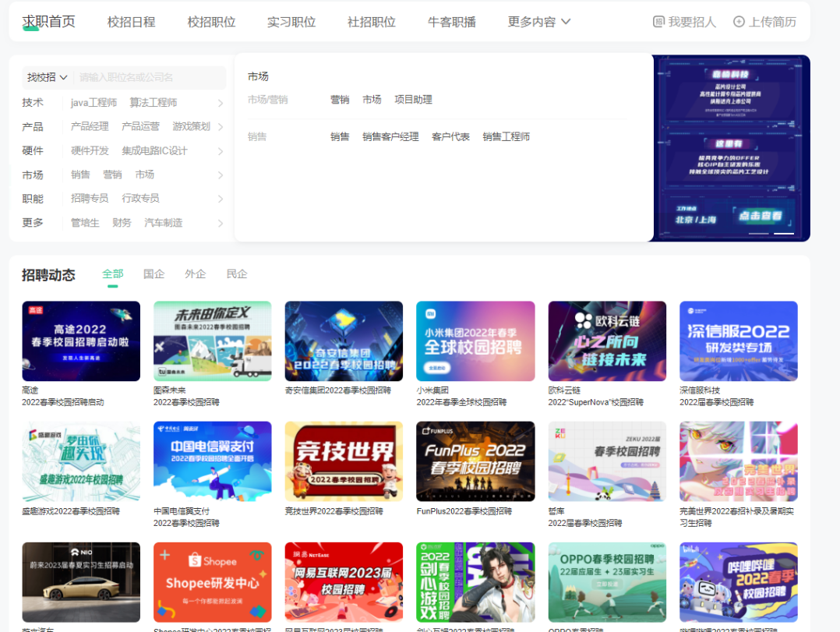840x632 pixels.
Task: Click the 上传简历 upload plus icon
Action: [x=739, y=22]
